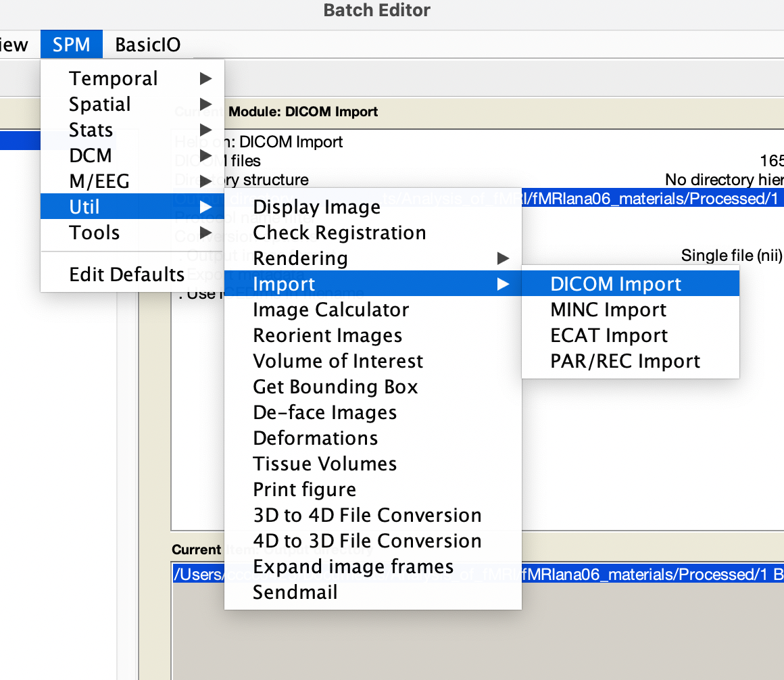Select 3D to 4D File Conversion

(x=367, y=515)
